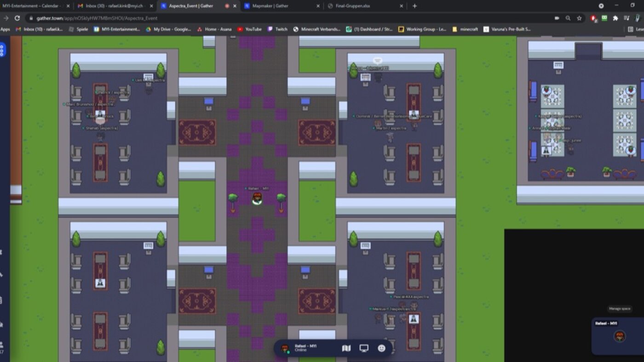
Task: Open the Home - Asana bookmark
Action: click(214, 29)
